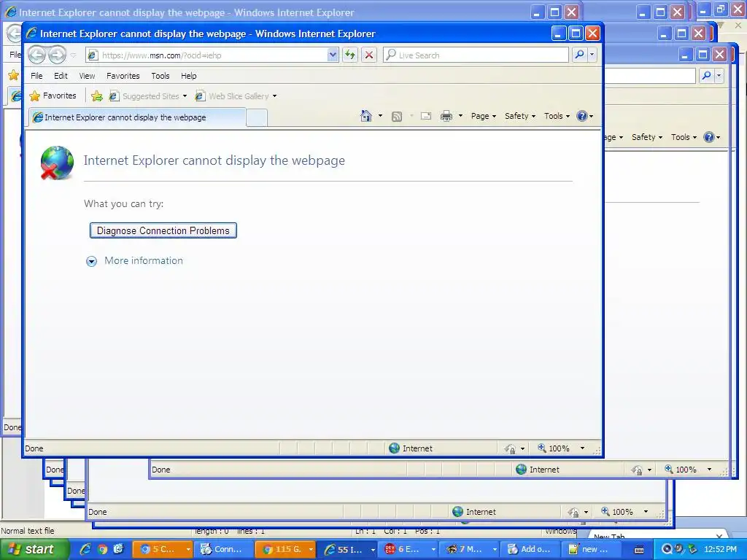Screen dimensions: 747x560
Task: Open the Home button dropdown arrow
Action: point(380,116)
